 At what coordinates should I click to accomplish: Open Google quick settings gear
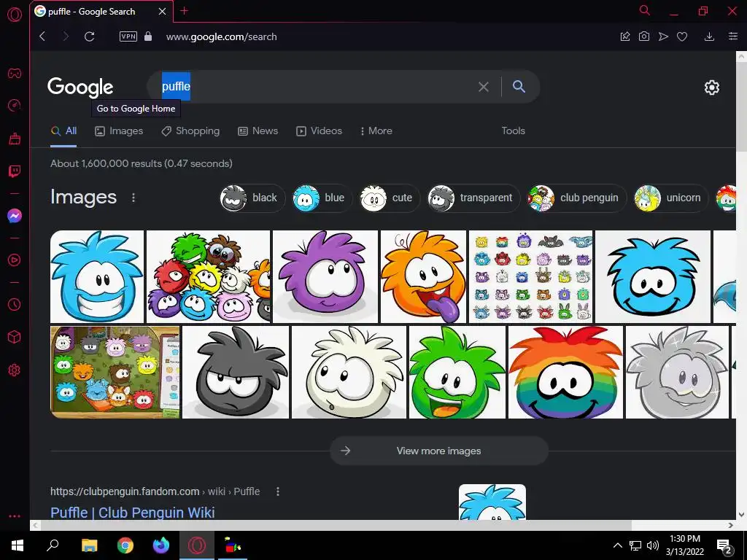pyautogui.click(x=712, y=87)
